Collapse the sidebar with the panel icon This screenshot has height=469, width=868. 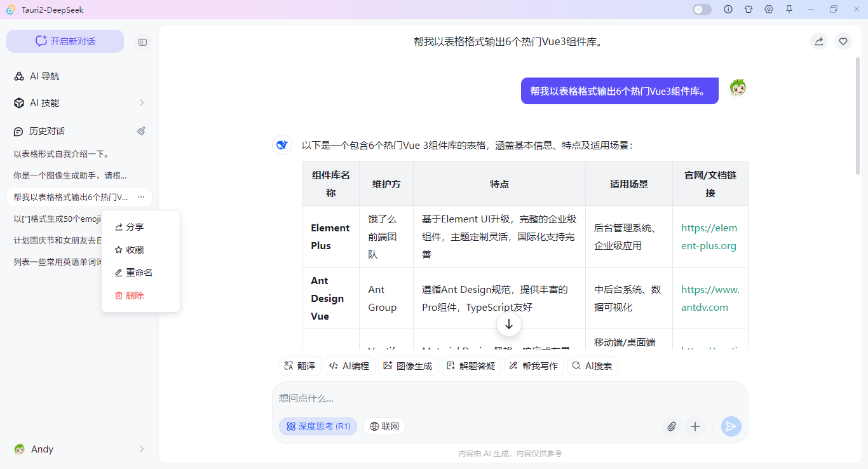(x=142, y=42)
